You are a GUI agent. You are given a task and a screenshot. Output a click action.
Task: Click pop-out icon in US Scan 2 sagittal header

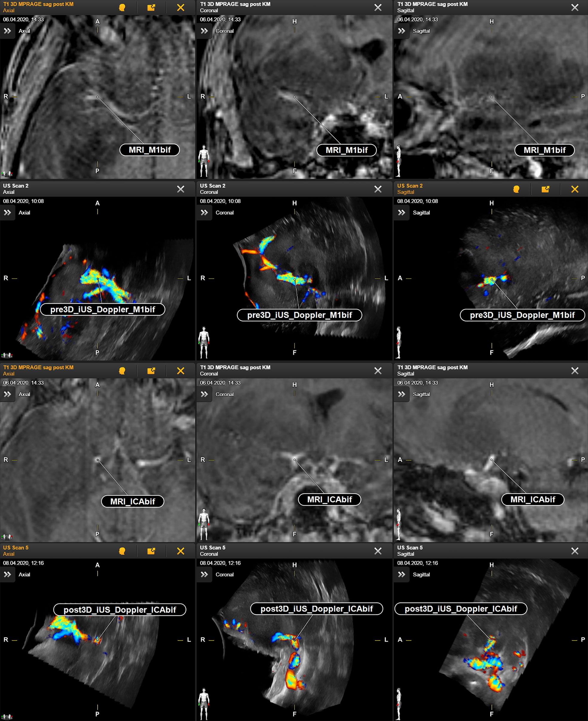coord(545,189)
